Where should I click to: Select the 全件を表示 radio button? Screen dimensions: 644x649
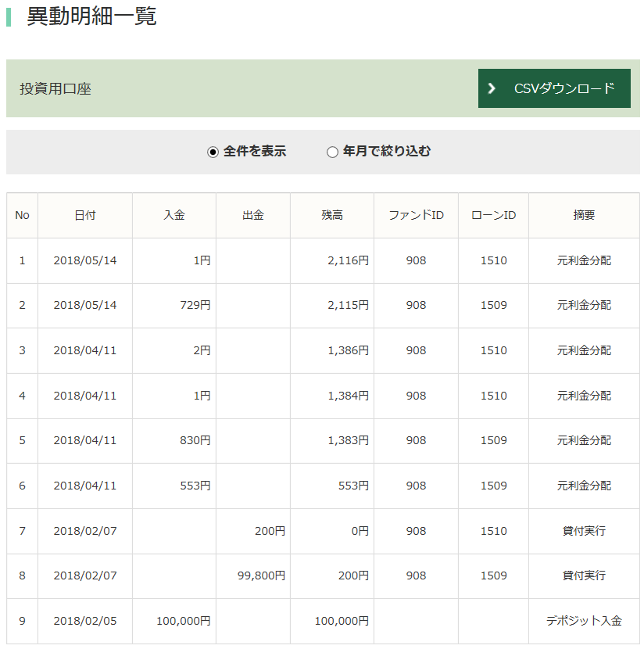tap(213, 152)
